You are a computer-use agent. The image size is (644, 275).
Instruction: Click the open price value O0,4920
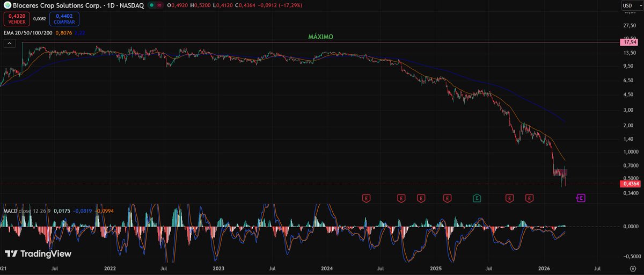tap(178, 5)
